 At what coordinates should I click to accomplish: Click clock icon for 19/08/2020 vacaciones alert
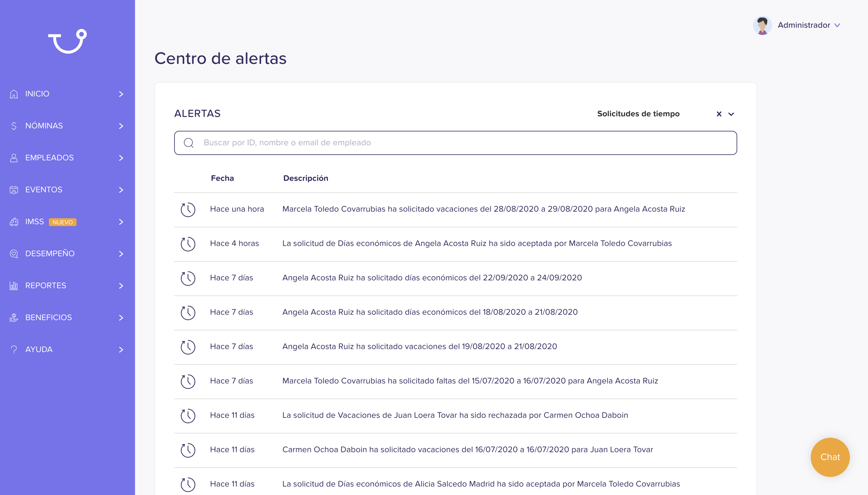coord(188,347)
